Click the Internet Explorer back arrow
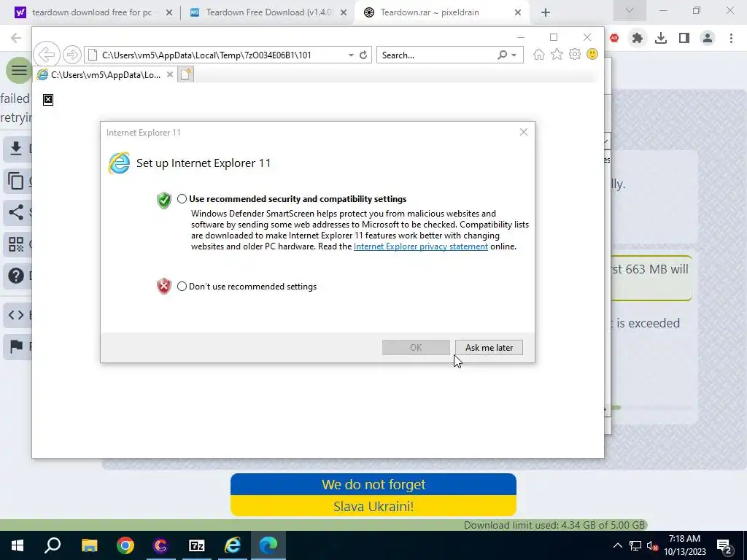 (x=47, y=55)
